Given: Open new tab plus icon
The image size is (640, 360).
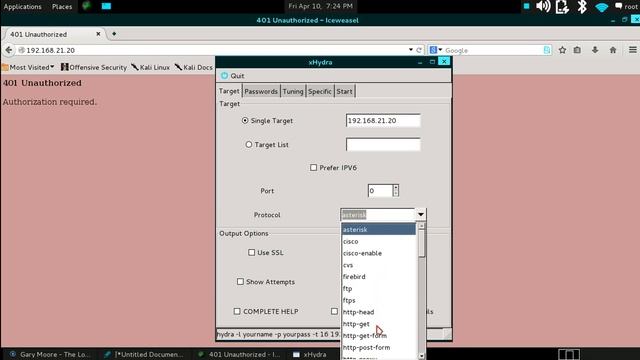Looking at the screenshot, I should coord(114,34).
